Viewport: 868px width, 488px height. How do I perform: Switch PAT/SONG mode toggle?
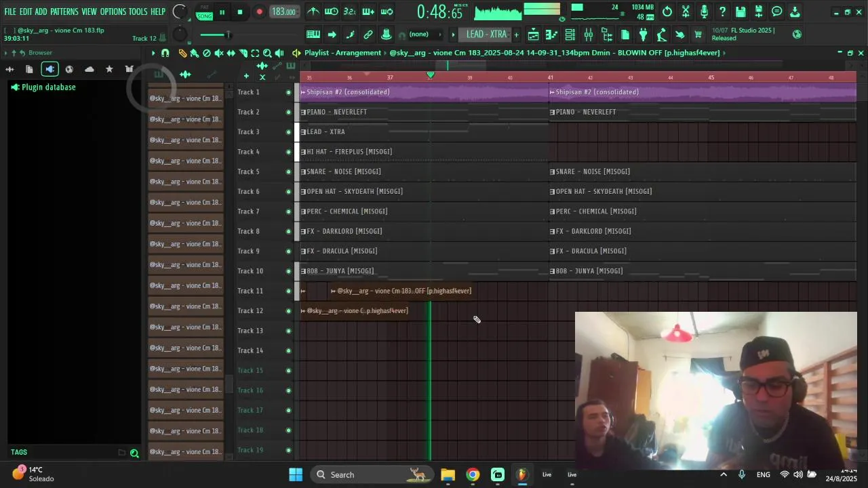(x=205, y=12)
